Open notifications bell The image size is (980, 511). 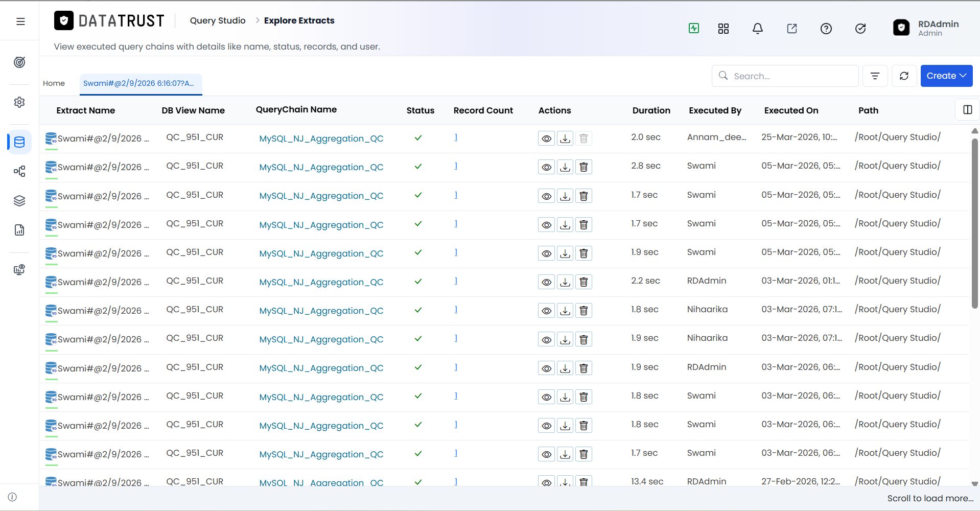pos(758,29)
